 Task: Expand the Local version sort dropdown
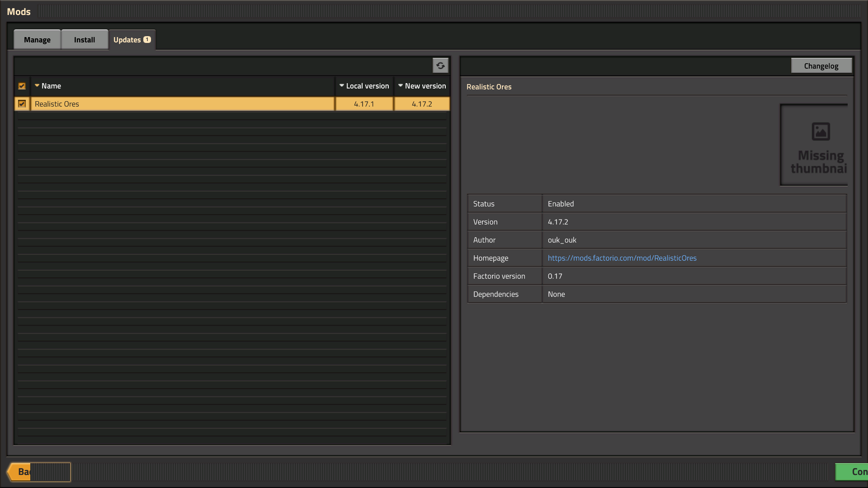click(x=342, y=85)
